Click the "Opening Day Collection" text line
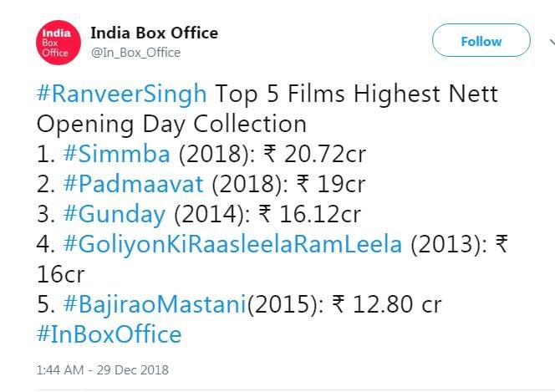This screenshot has width=555, height=392. [x=171, y=124]
